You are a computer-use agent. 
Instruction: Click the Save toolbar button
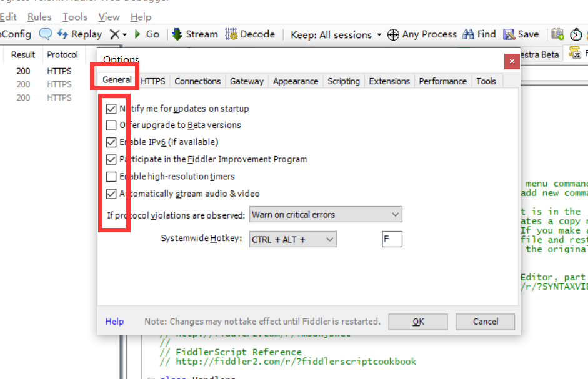521,34
